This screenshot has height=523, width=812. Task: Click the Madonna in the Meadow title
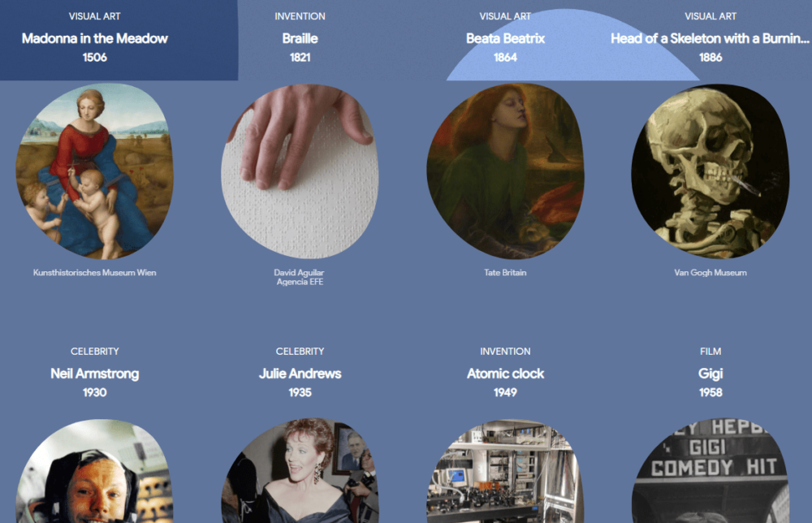[95, 38]
